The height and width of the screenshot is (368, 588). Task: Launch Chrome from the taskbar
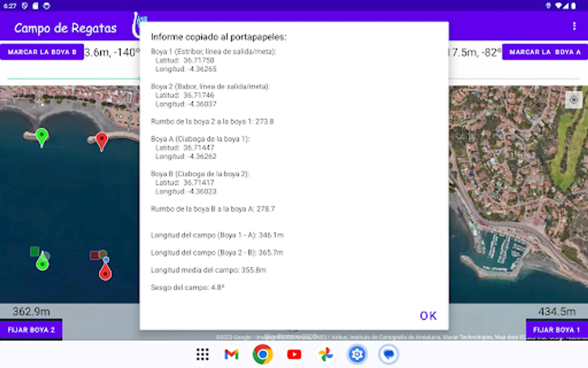(263, 354)
